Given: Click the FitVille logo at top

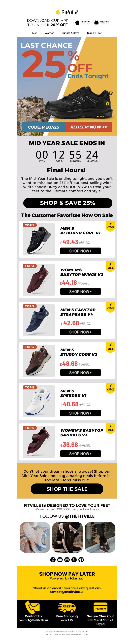Looking at the screenshot, I should pos(67,12).
